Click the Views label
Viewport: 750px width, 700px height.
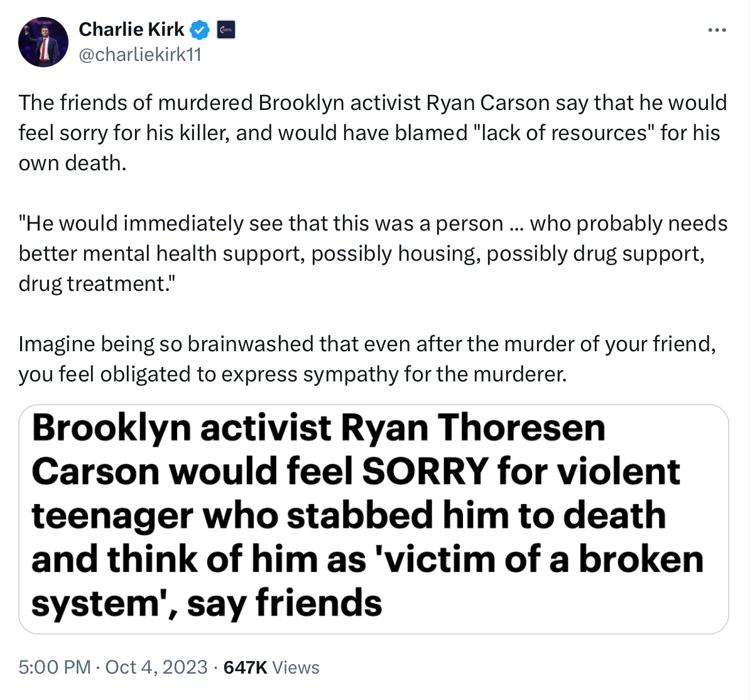coord(296,667)
